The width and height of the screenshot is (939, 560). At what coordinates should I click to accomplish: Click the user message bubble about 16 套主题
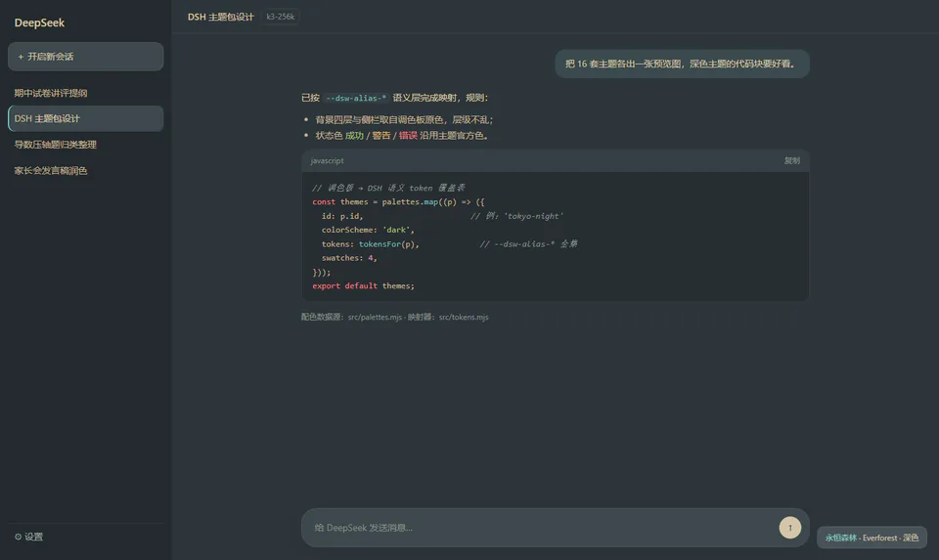[682, 64]
